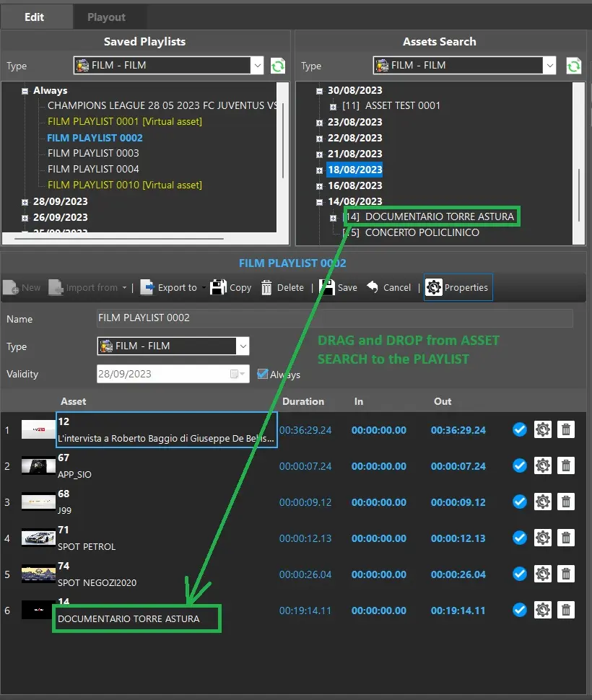Switch to the Playout tab

(106, 17)
